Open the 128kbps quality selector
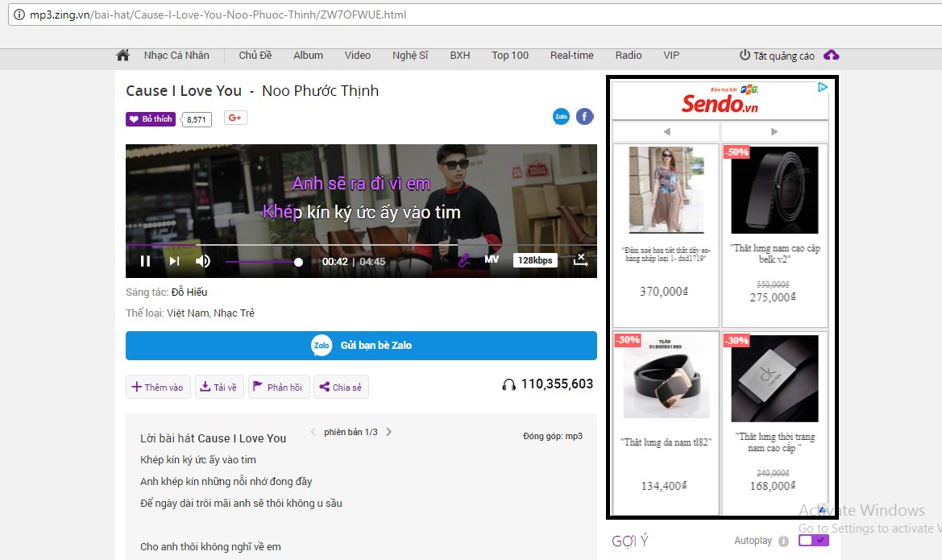942x560 pixels. point(535,260)
